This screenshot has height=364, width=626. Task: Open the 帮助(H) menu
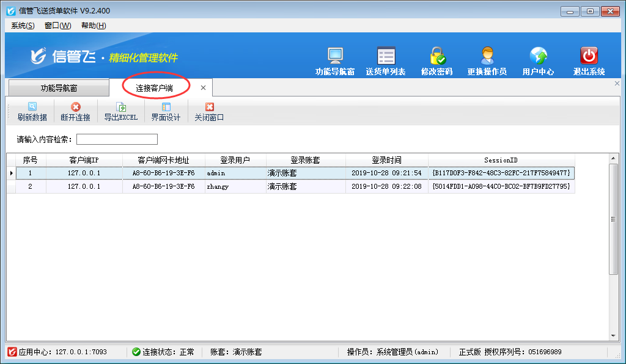pyautogui.click(x=94, y=26)
